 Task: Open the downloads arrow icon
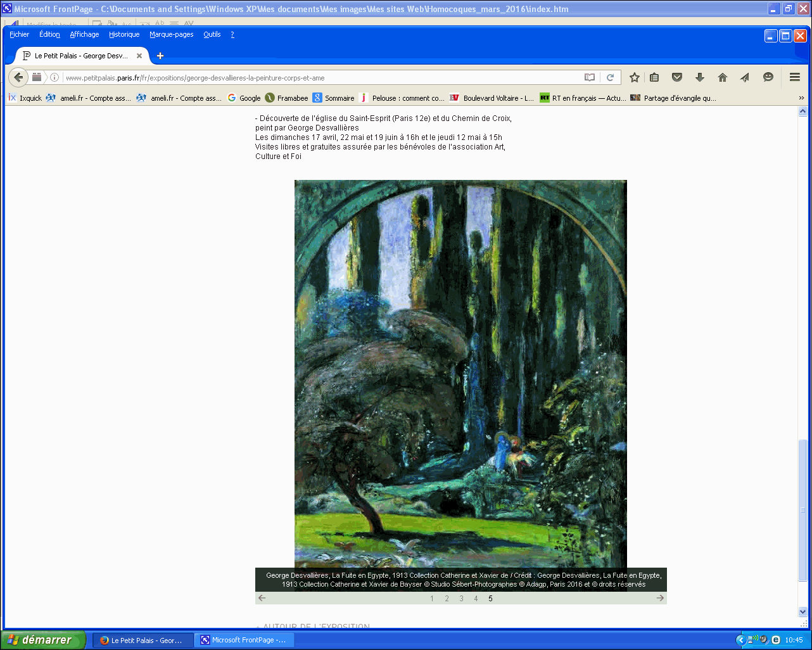pyautogui.click(x=700, y=77)
